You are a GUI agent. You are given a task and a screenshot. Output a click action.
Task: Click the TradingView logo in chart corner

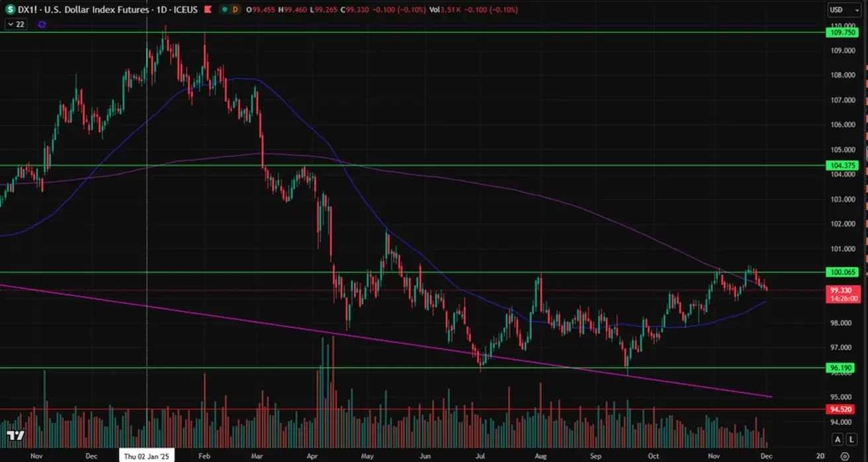[x=16, y=436]
